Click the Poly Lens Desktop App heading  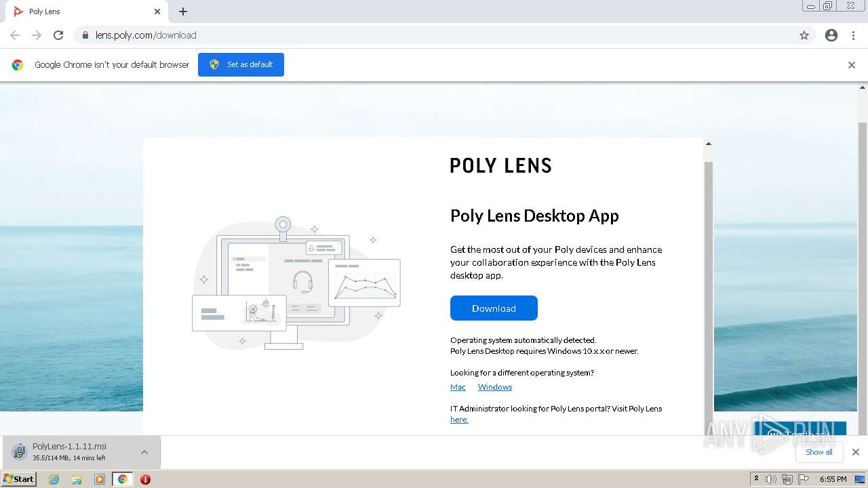coord(534,216)
